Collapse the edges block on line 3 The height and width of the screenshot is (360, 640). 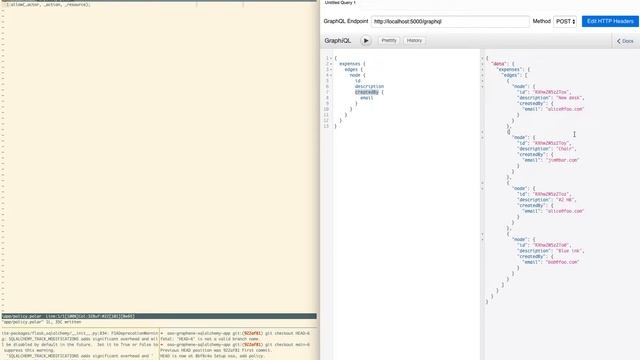[x=331, y=70]
